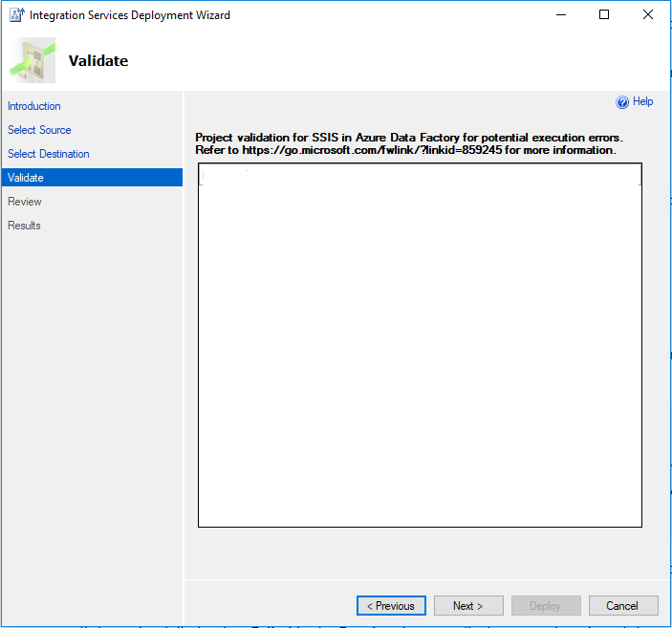Viewport: 672px width, 628px height.
Task: Click the disabled Deploy button
Action: coord(546,605)
